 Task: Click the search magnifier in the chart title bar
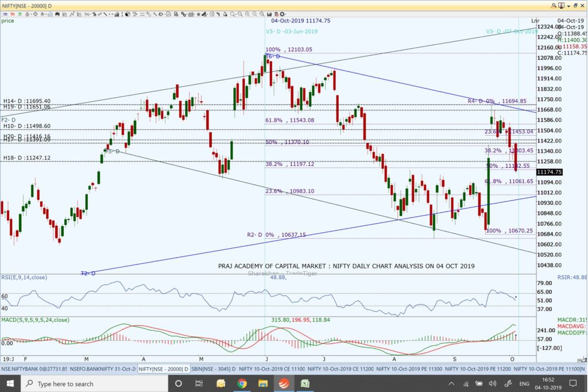point(554,6)
